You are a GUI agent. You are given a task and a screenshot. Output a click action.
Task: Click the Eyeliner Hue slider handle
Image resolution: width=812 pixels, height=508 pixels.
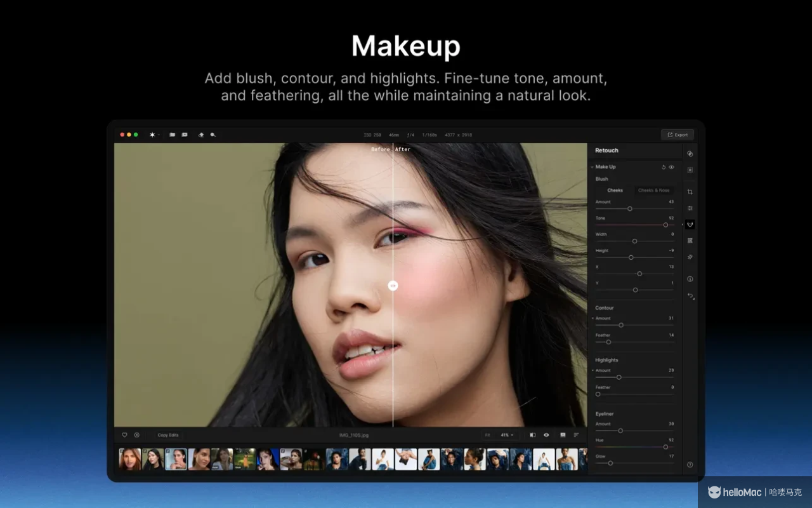665,447
